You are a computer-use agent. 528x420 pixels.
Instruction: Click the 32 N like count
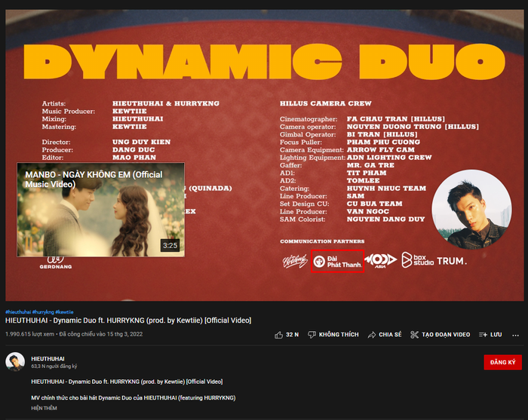coord(293,335)
